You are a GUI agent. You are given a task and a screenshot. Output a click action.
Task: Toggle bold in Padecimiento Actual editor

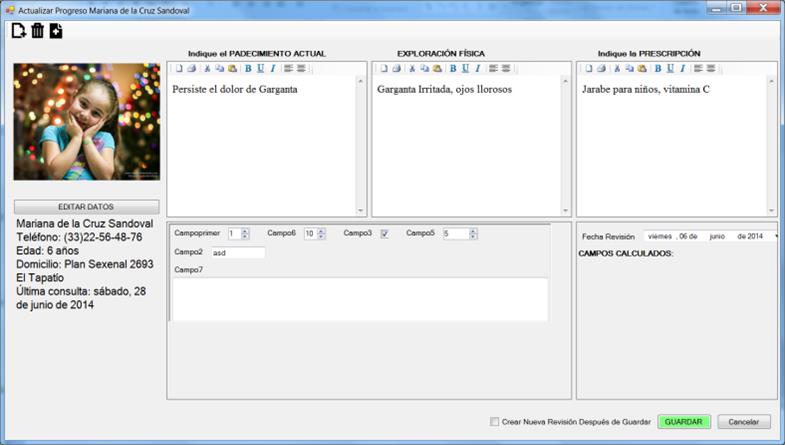[248, 69]
